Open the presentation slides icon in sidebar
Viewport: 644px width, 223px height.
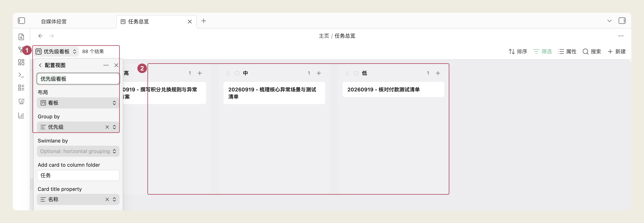tap(21, 101)
